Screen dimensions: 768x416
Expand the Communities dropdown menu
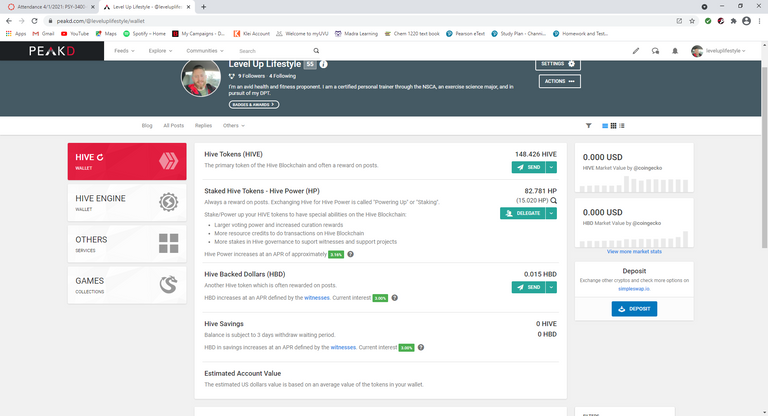(205, 51)
